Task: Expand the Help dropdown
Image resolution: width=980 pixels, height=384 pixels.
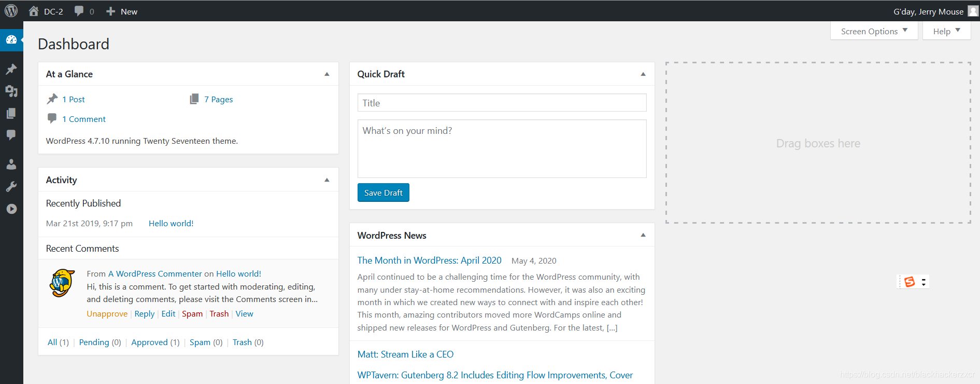Action: click(946, 31)
